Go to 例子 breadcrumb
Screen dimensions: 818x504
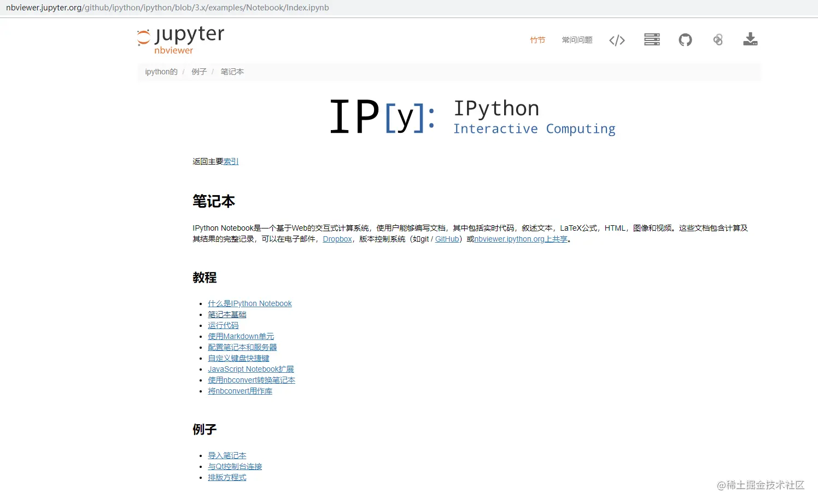pyautogui.click(x=199, y=72)
